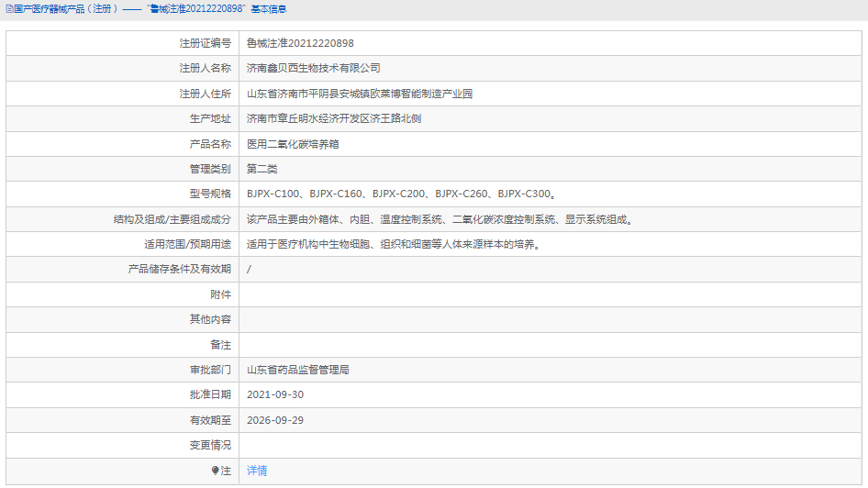Click the 其他内容 label
Image resolution: width=868 pixels, height=488 pixels.
(210, 319)
